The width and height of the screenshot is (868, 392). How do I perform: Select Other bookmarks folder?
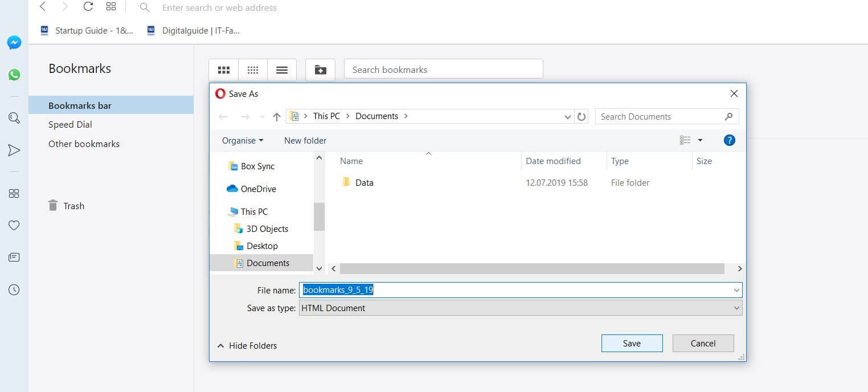click(x=84, y=144)
